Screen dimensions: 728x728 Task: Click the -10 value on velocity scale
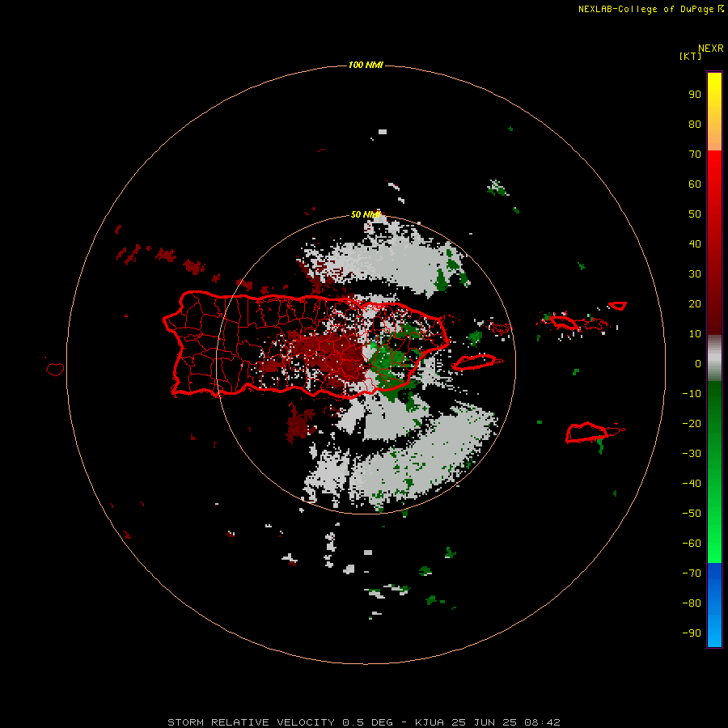(x=692, y=394)
